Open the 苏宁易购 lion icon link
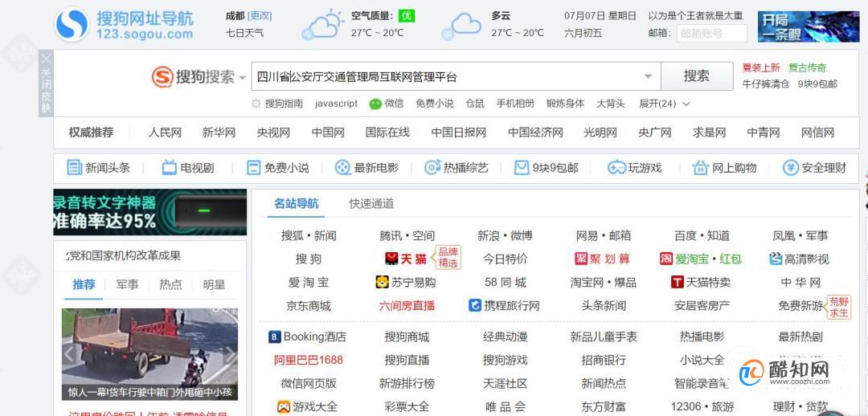Image resolution: width=868 pixels, height=416 pixels. [382, 282]
